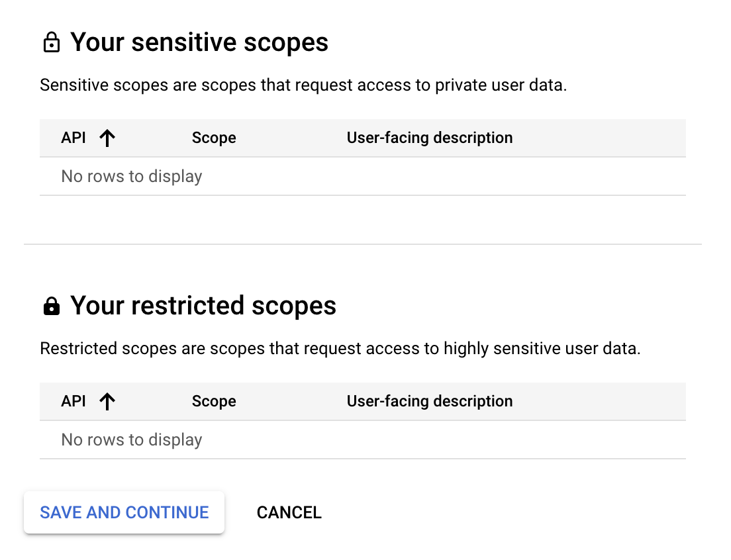This screenshot has height=560, width=731.
Task: Click the upward sort arrow in the sensitive scopes table
Action: pyautogui.click(x=107, y=138)
